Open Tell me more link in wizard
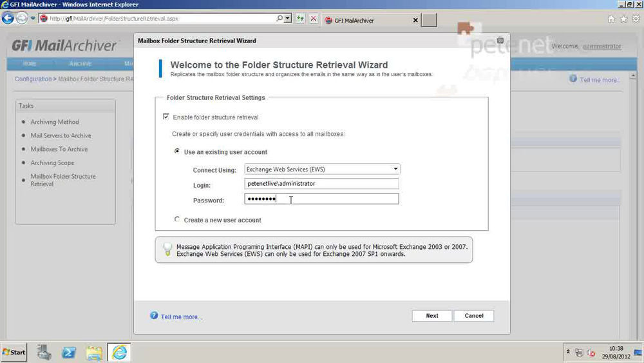 pyautogui.click(x=181, y=317)
